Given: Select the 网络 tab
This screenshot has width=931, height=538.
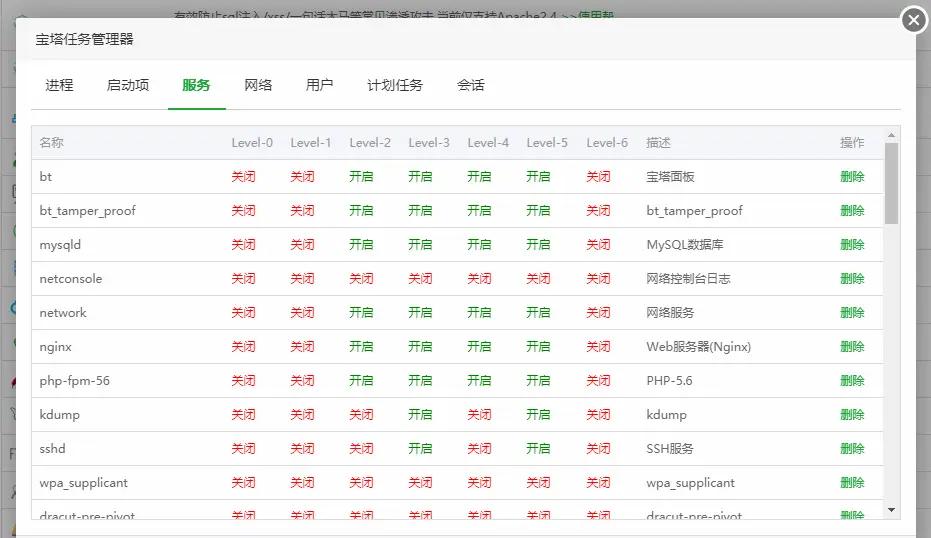Looking at the screenshot, I should pyautogui.click(x=258, y=85).
